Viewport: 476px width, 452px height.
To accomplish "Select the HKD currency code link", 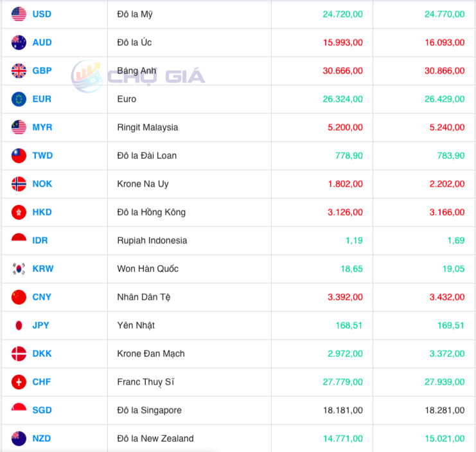I will [x=42, y=212].
